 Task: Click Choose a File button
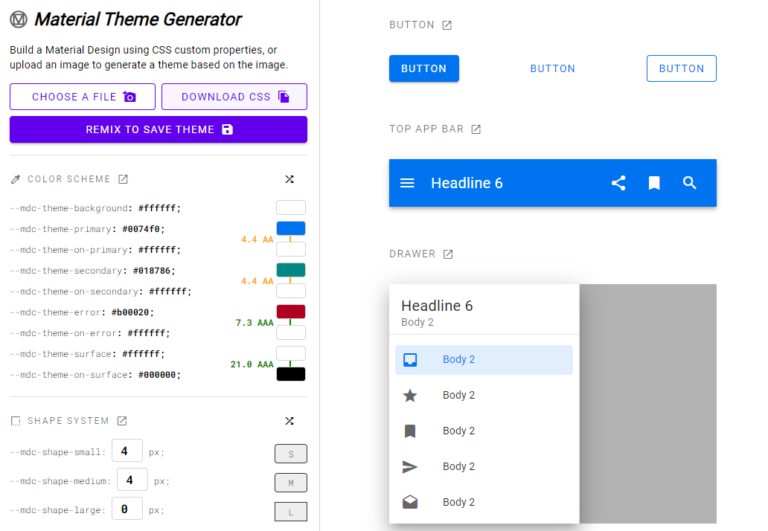coord(82,97)
